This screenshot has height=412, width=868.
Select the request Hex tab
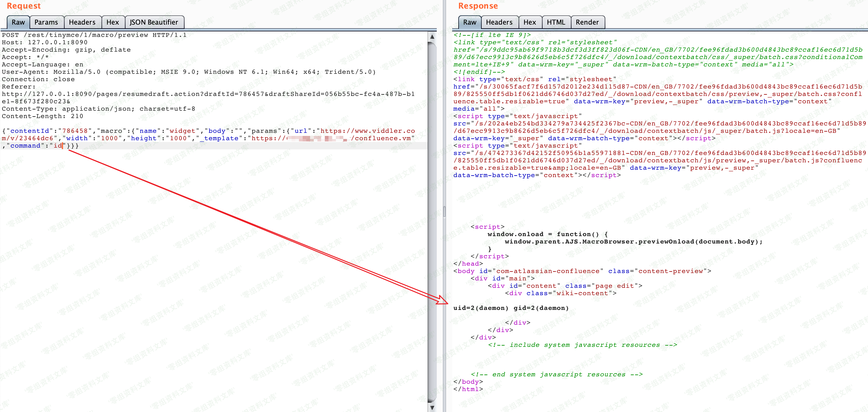coord(113,22)
